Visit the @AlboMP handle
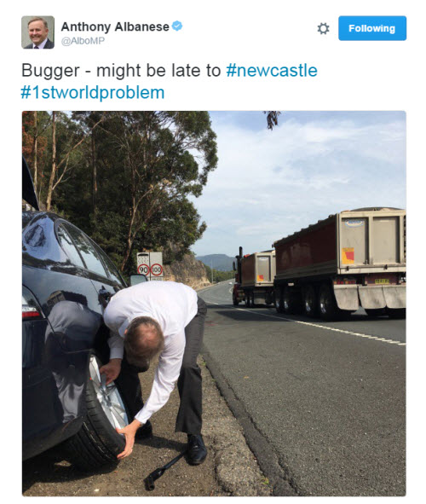The image size is (426, 504). pos(83,41)
